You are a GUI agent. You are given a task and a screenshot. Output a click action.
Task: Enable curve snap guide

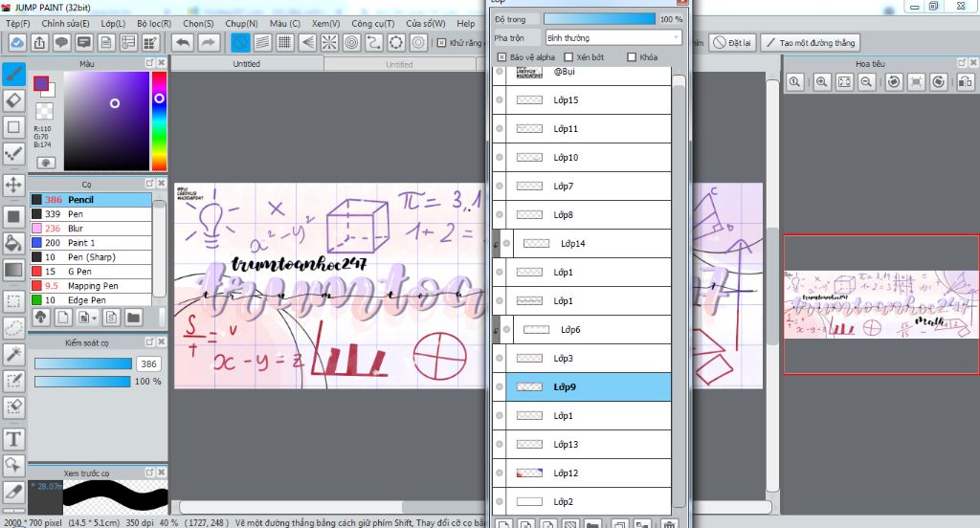(374, 42)
